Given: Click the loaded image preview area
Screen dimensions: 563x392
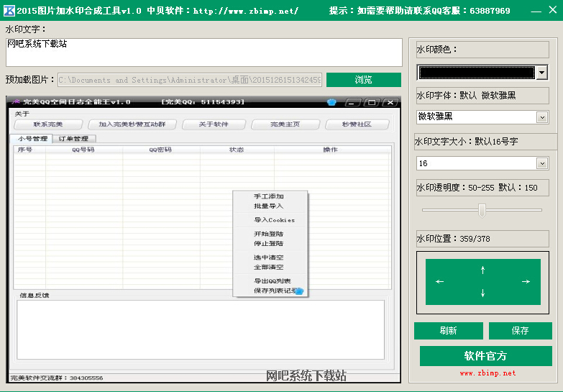Looking at the screenshot, I should click(x=203, y=239).
